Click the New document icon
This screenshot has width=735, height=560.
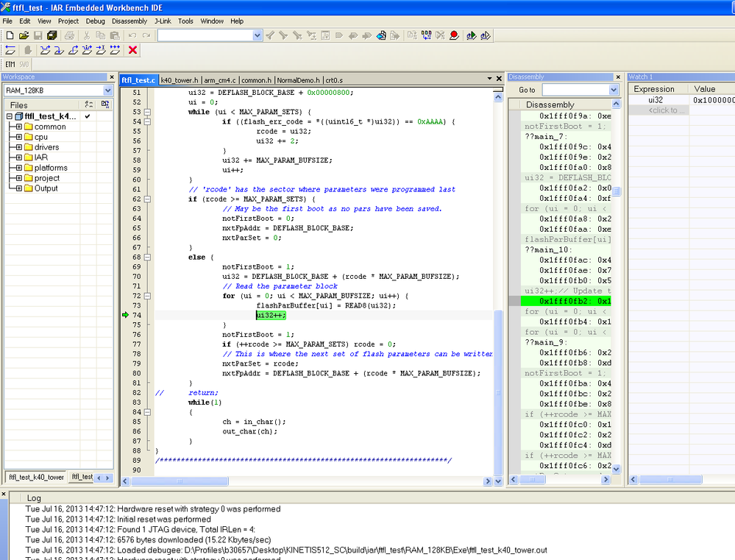pos(10,35)
